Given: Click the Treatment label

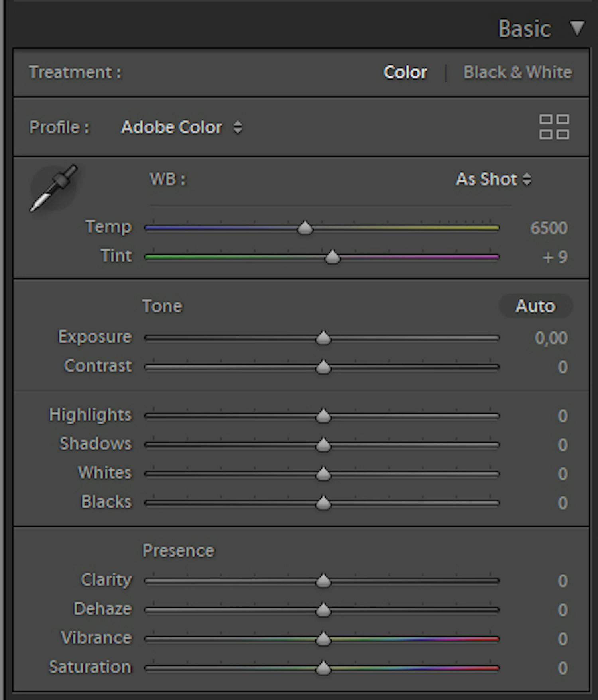Looking at the screenshot, I should [75, 73].
